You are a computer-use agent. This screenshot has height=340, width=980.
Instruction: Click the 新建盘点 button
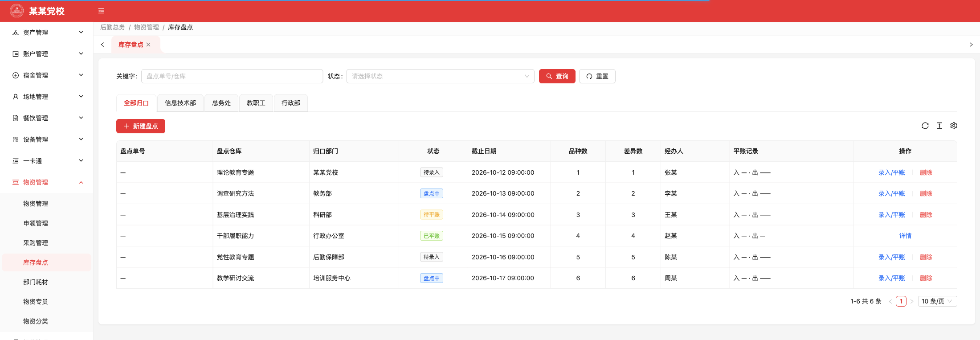pyautogui.click(x=141, y=126)
